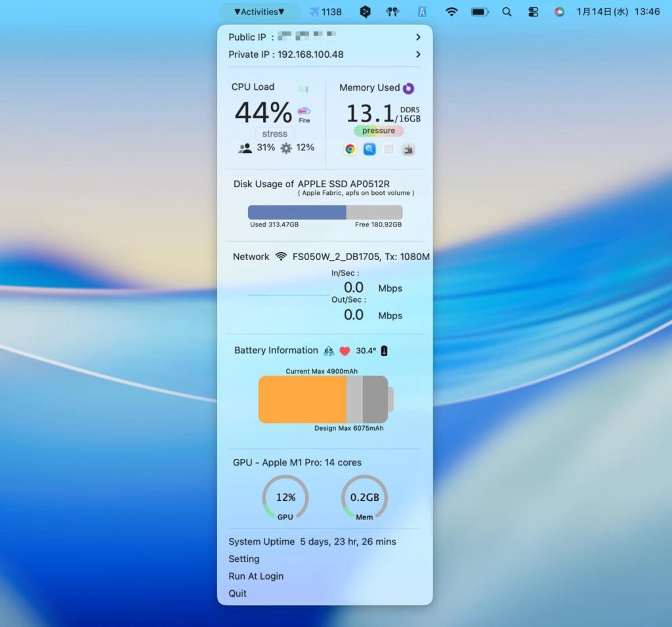Click the user CPU people icon
672x627 pixels.
pos(245,148)
